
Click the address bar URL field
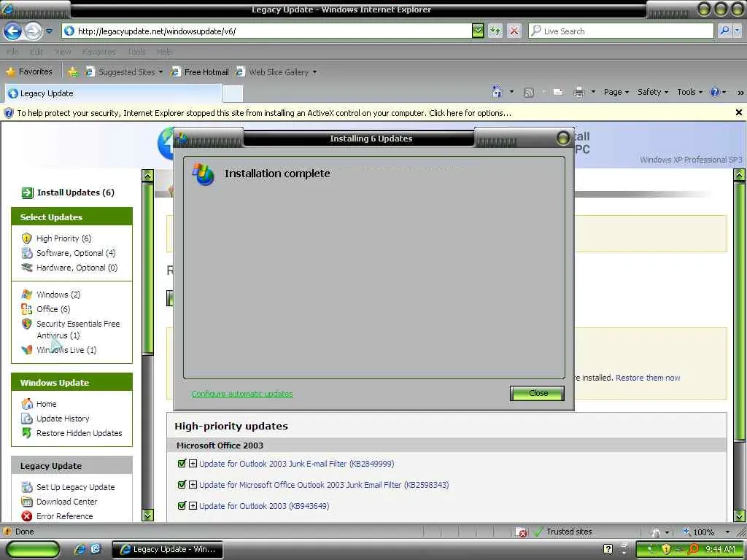pyautogui.click(x=267, y=31)
